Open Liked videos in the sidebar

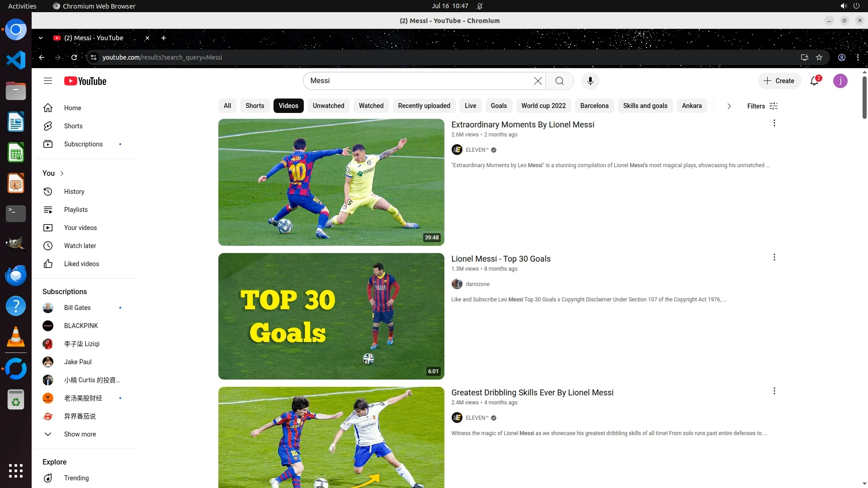[x=81, y=264]
